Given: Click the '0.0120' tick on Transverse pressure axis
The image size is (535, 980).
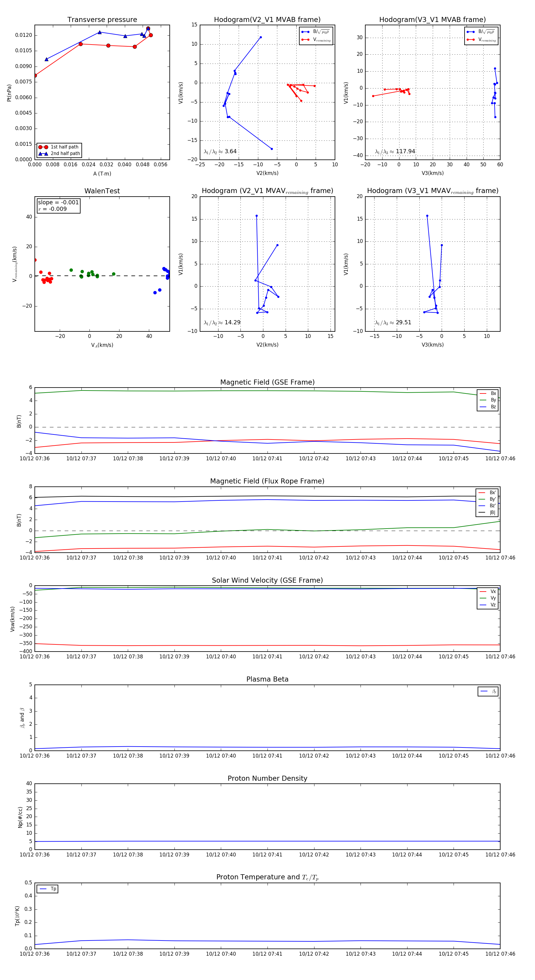Looking at the screenshot, I should [x=23, y=35].
